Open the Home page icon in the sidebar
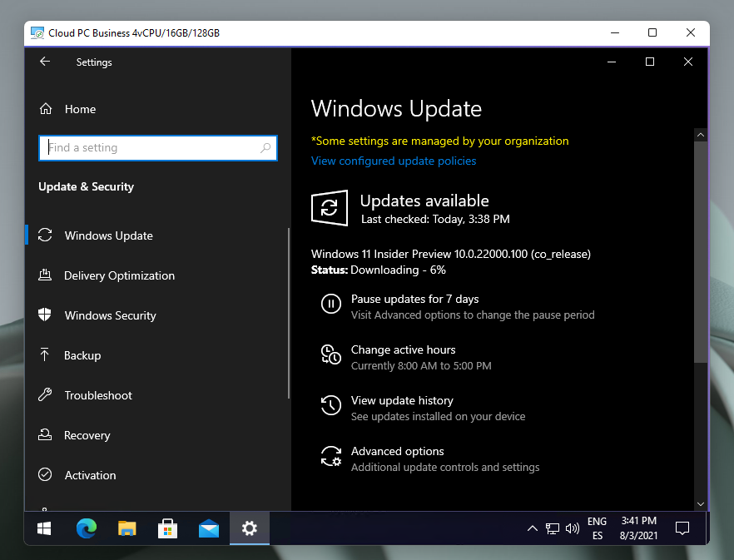This screenshot has width=734, height=560. [x=46, y=109]
